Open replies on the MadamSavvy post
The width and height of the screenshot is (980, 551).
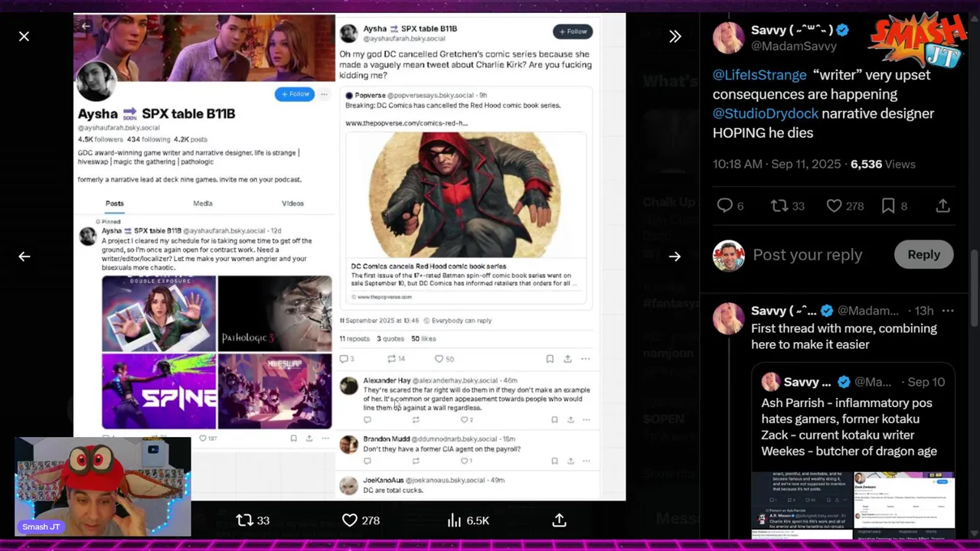(x=730, y=205)
